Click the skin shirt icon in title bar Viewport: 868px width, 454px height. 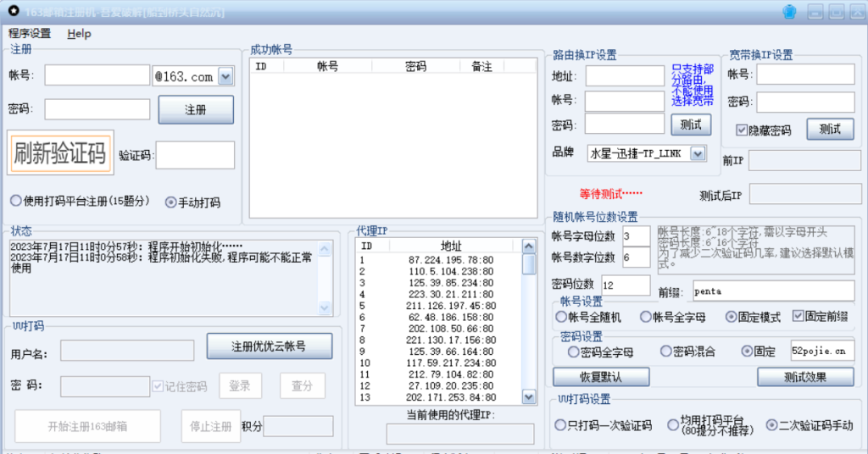(789, 12)
